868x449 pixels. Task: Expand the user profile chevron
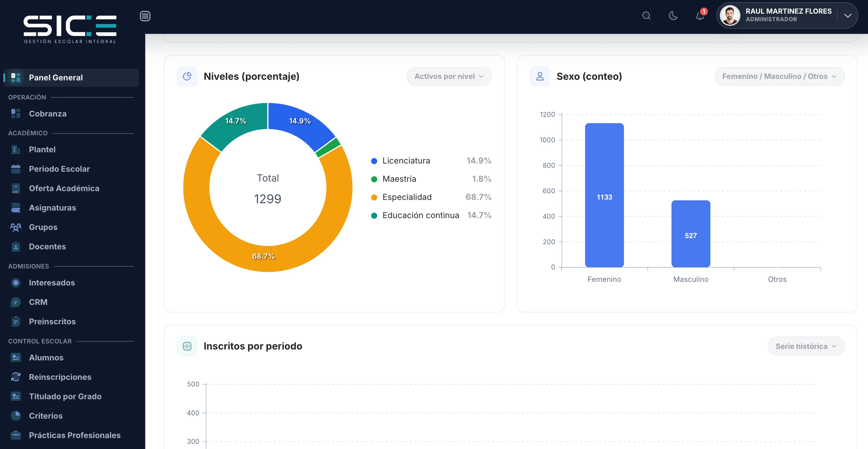tap(847, 16)
